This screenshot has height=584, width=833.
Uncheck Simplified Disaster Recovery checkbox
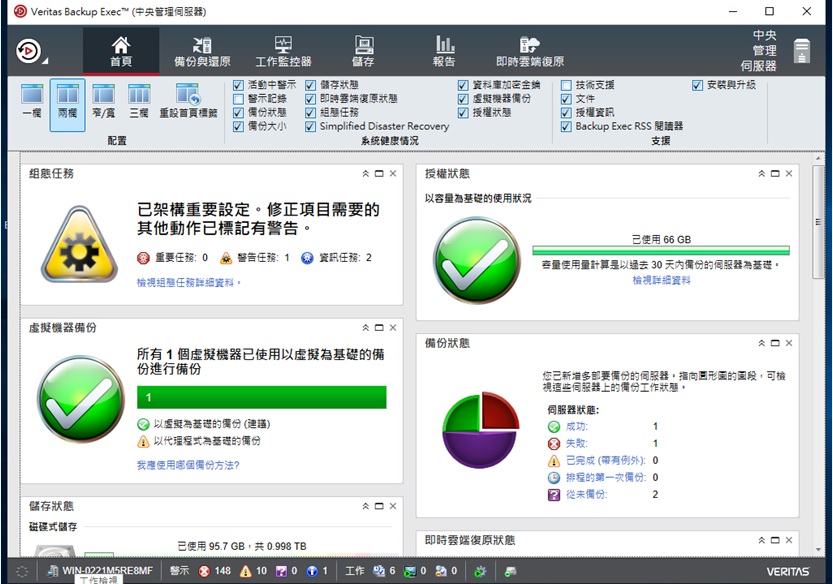(311, 126)
